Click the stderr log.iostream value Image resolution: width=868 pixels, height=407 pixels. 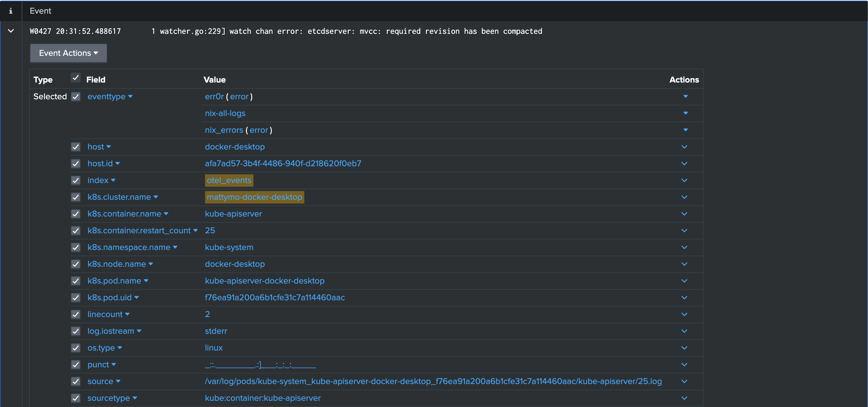(x=216, y=331)
